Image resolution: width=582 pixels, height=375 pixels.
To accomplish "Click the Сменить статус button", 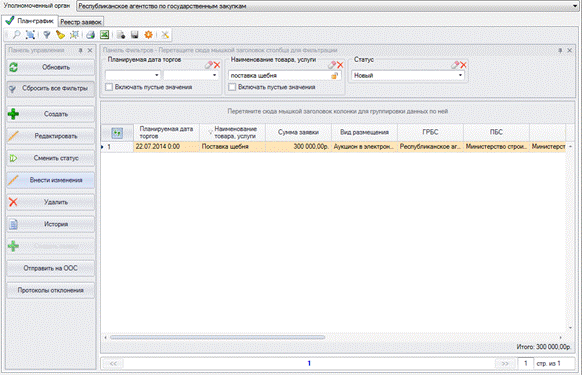I will pyautogui.click(x=50, y=158).
